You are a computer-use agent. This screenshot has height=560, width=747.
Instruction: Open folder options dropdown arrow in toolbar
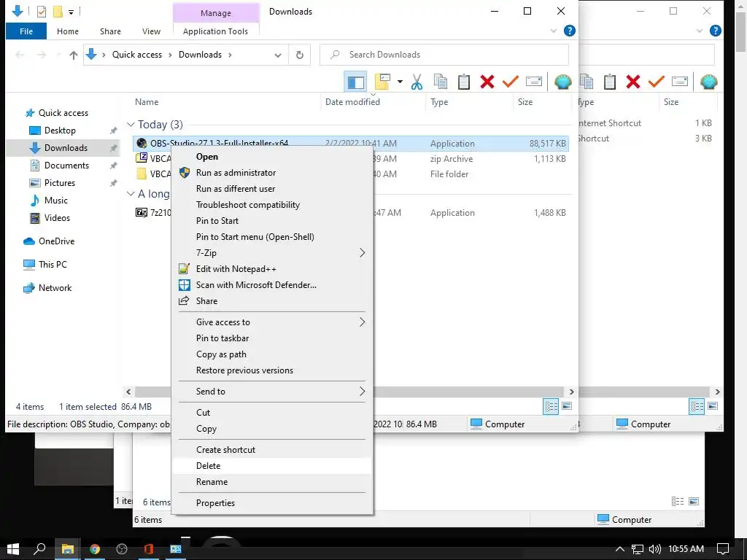400,82
